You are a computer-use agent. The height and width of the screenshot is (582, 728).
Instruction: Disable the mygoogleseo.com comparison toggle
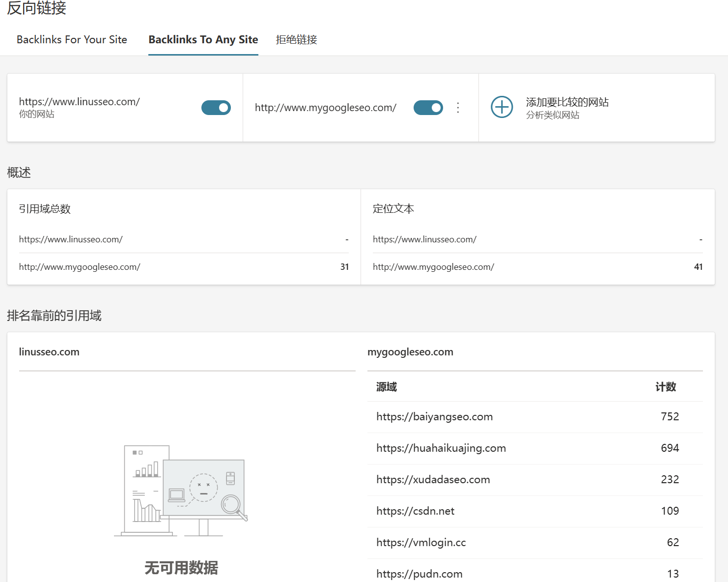click(428, 108)
